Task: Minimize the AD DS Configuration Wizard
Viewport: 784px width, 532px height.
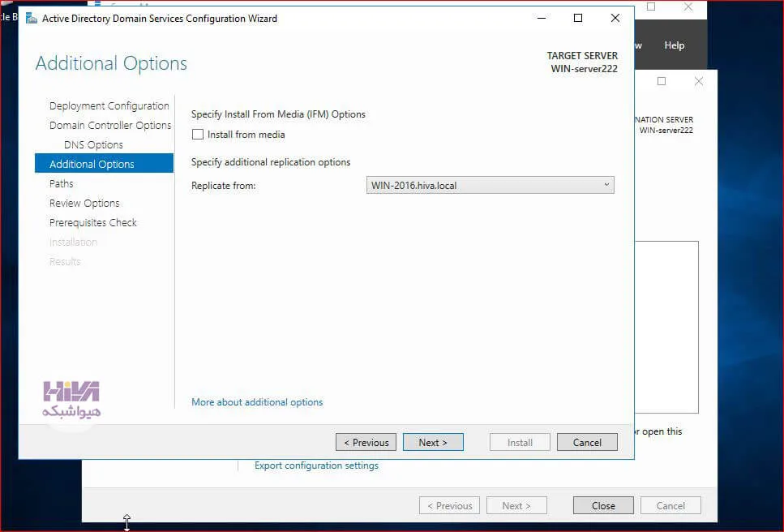Action: [542, 18]
